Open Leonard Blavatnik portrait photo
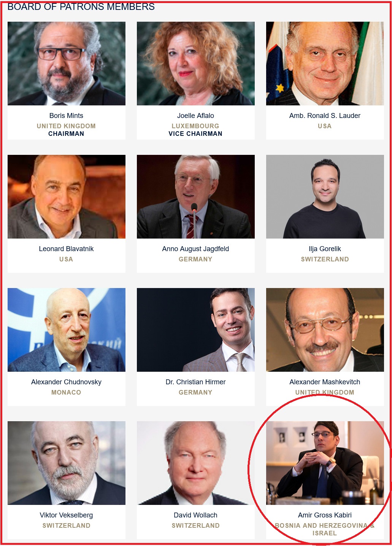392x546 pixels. click(x=67, y=197)
